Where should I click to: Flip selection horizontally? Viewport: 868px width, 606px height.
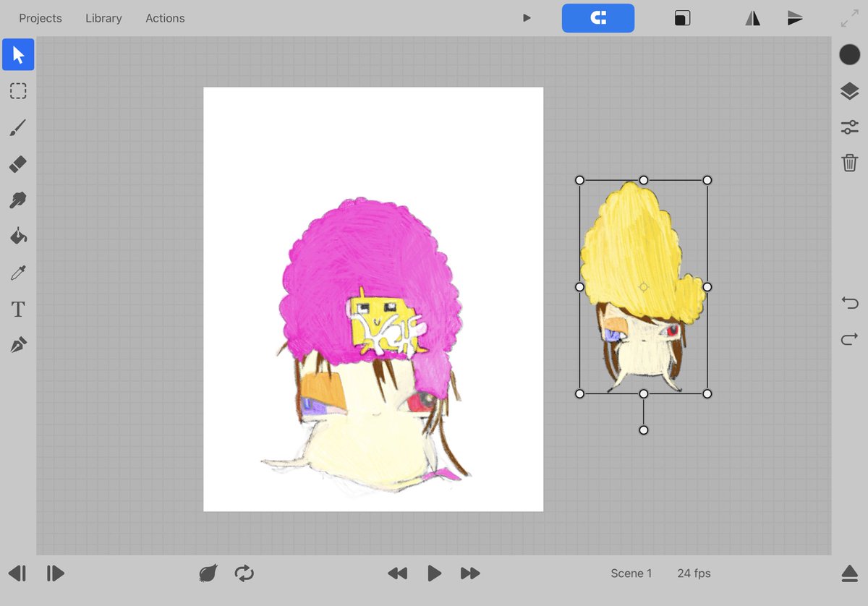753,18
